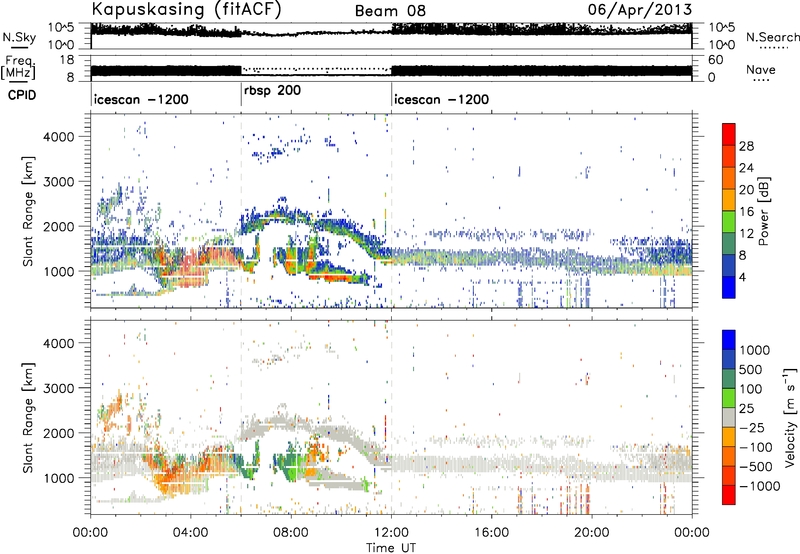Click the '2000' tick of velocity panel
The image size is (800, 554).
(x=58, y=433)
